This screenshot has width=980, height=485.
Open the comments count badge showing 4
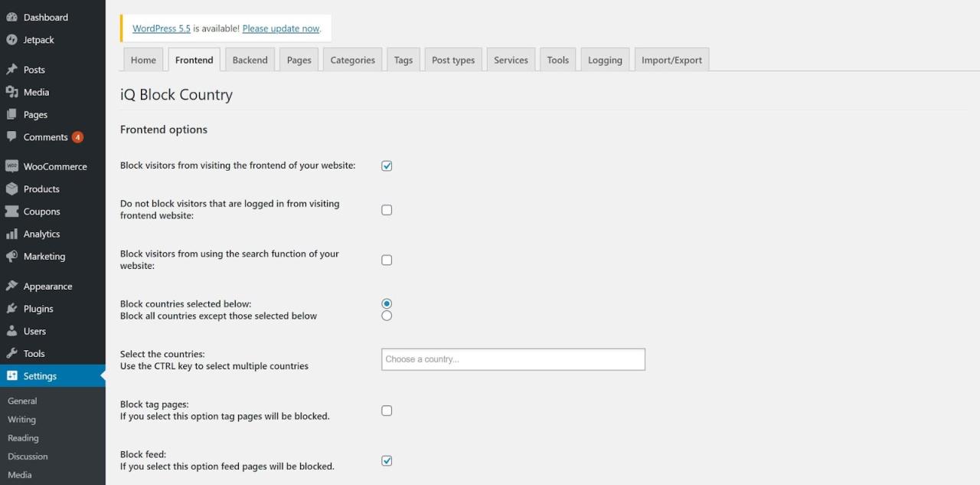(77, 137)
